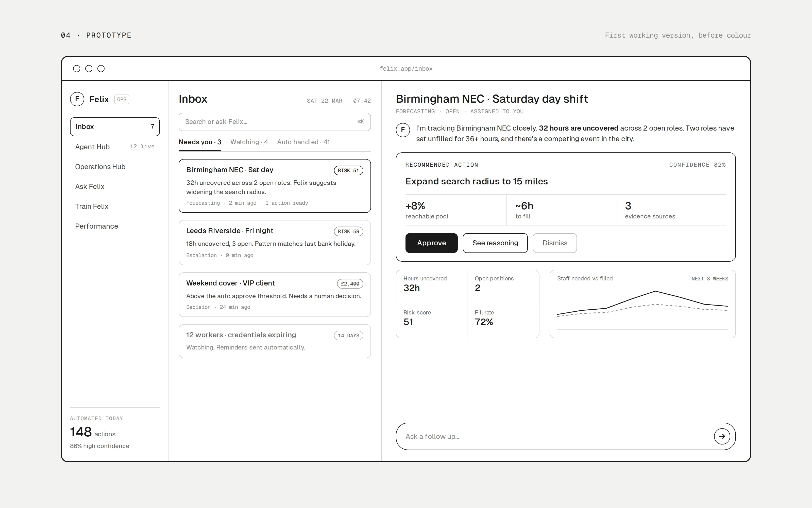Image resolution: width=812 pixels, height=508 pixels.
Task: Focus the Search or ask Felix field
Action: (x=275, y=122)
